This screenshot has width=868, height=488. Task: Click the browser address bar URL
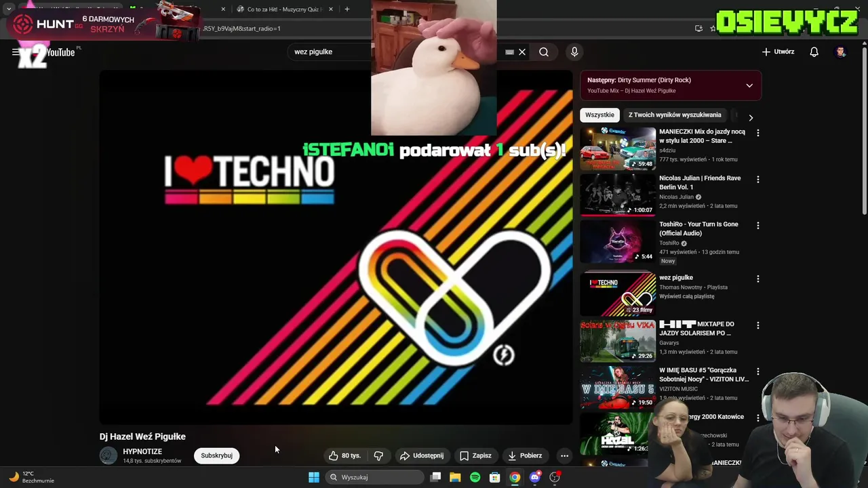pos(241,28)
